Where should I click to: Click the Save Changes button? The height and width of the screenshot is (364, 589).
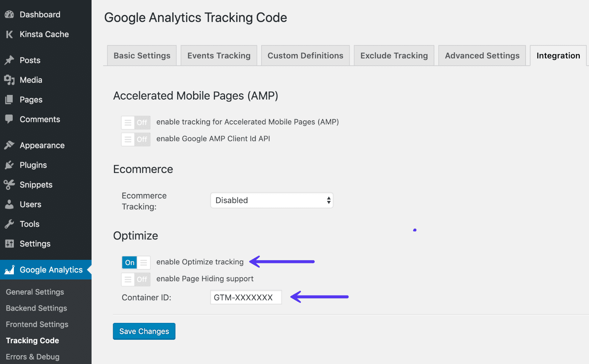tap(144, 331)
